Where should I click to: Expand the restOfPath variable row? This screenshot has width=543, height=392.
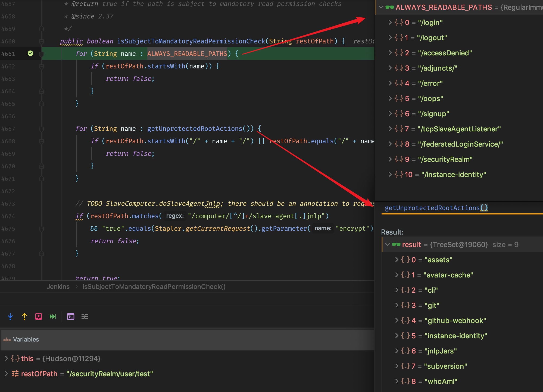click(x=7, y=374)
